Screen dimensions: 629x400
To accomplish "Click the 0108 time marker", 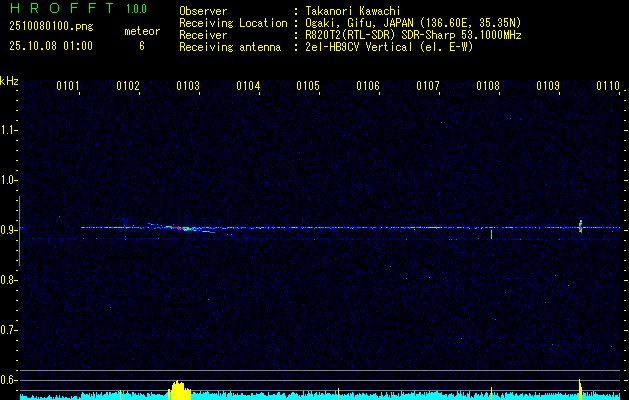I will coord(488,86).
